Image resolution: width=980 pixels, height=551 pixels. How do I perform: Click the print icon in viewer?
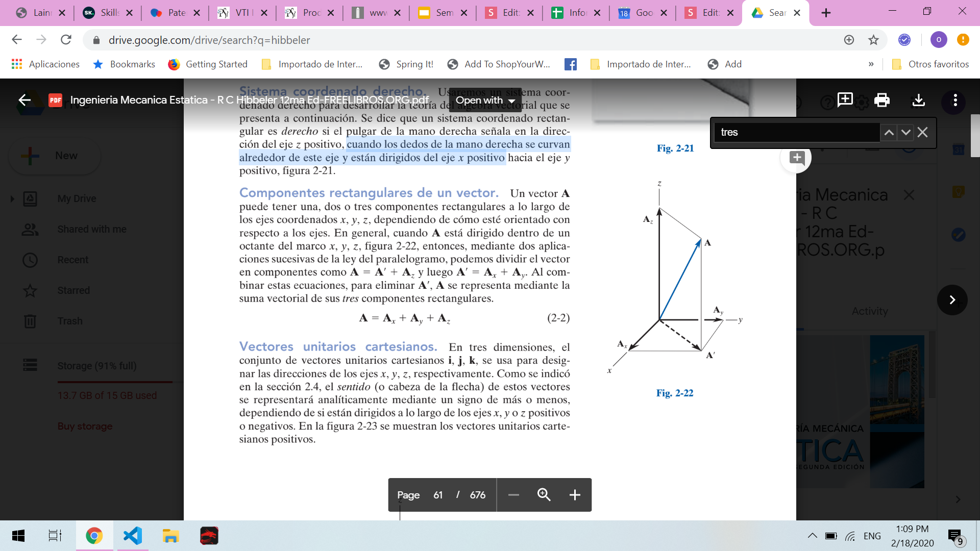click(881, 100)
